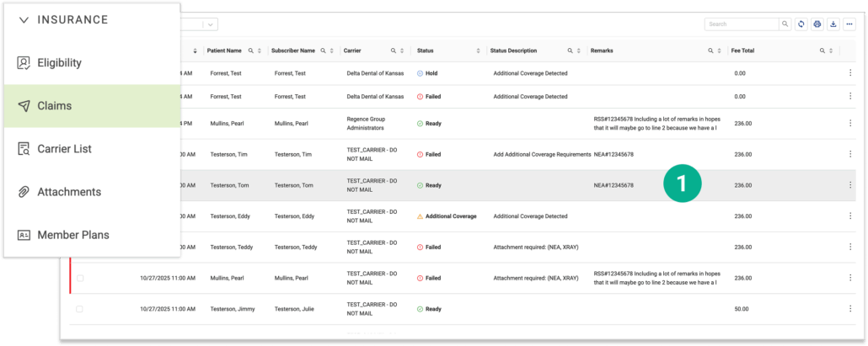Viewport: 868px width, 346px height.
Task: Click the refresh icon in toolbar
Action: click(x=801, y=24)
